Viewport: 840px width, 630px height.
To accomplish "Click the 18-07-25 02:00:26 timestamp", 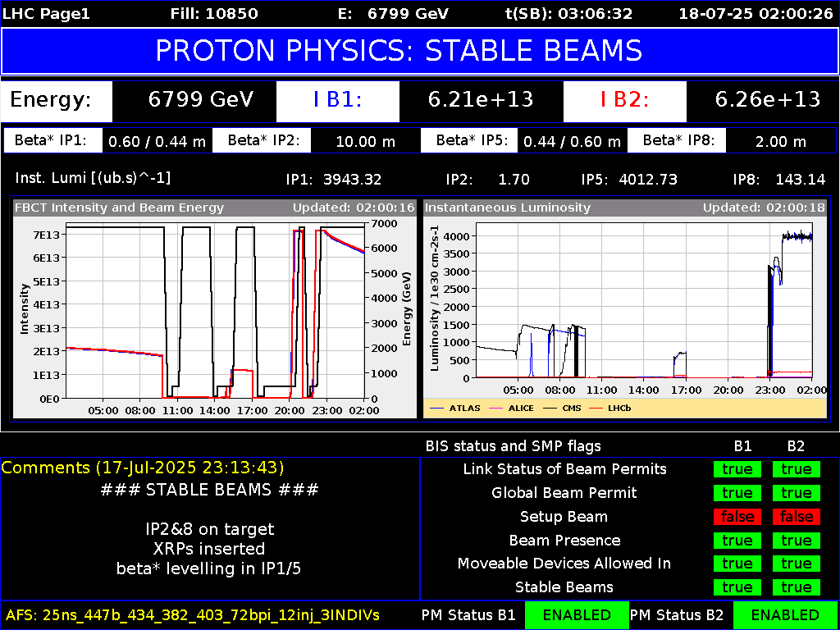I will click(x=756, y=14).
